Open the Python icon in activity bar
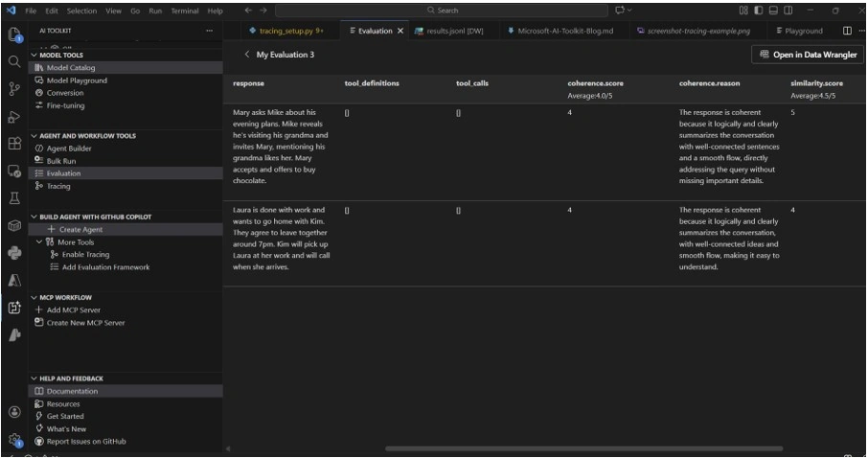Screen dimensions: 868x458 14,253
